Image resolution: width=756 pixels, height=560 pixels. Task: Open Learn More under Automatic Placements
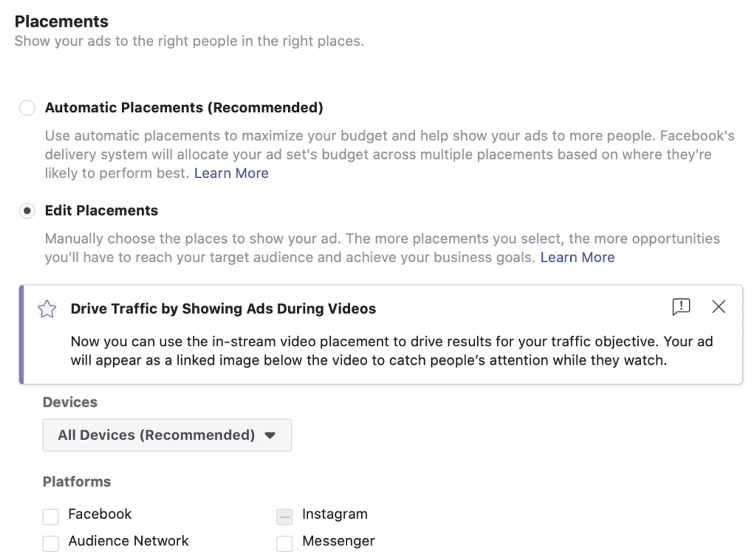[x=231, y=173]
